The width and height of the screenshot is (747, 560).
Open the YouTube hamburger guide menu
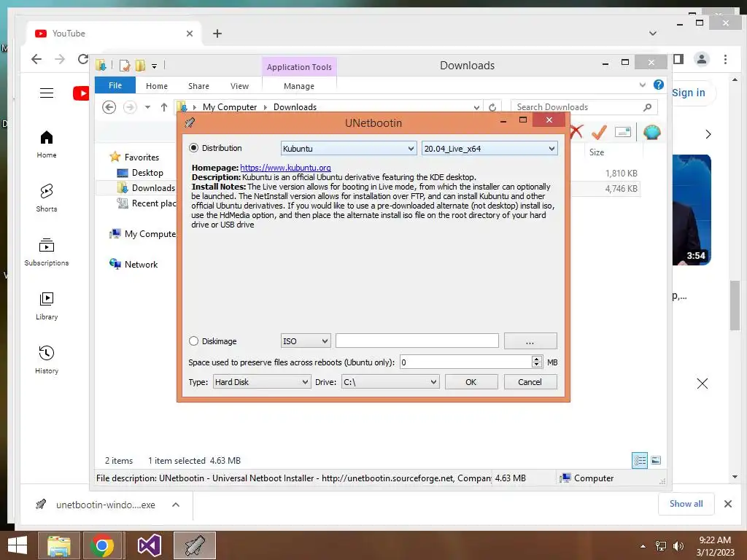pyautogui.click(x=47, y=93)
